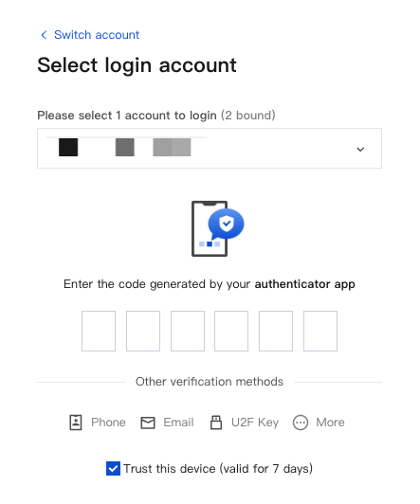Open the login account selection dropdown
The height and width of the screenshot is (504, 420).
click(x=210, y=148)
